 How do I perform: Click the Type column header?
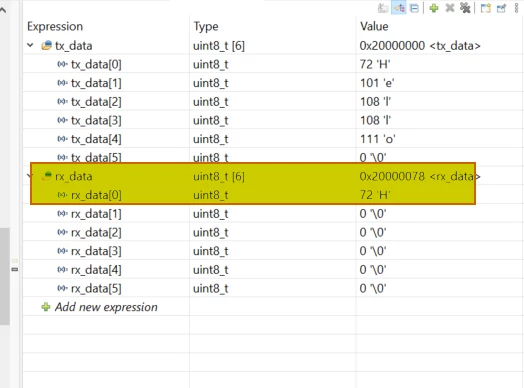tap(206, 26)
